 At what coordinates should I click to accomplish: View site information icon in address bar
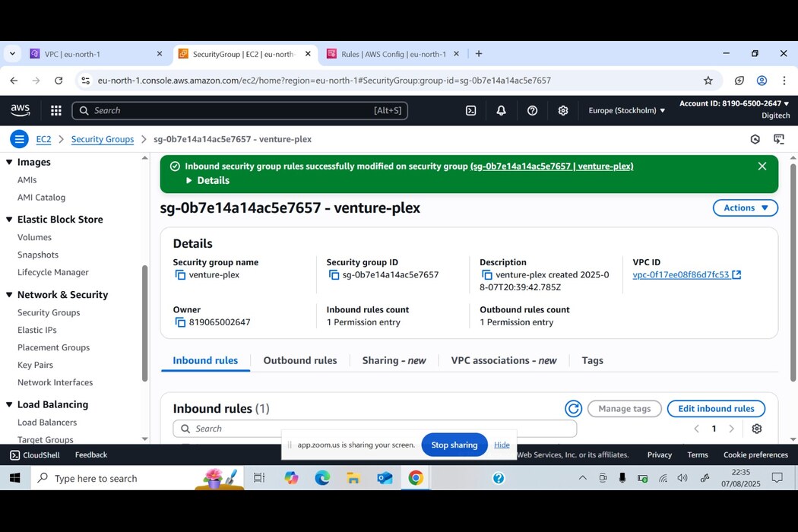pyautogui.click(x=85, y=81)
